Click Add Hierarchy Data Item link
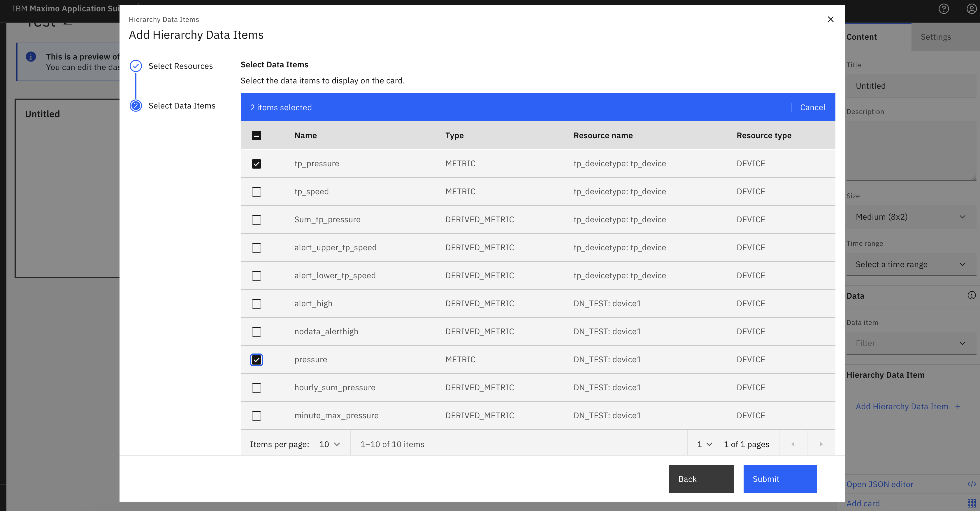980x511 pixels. [902, 406]
